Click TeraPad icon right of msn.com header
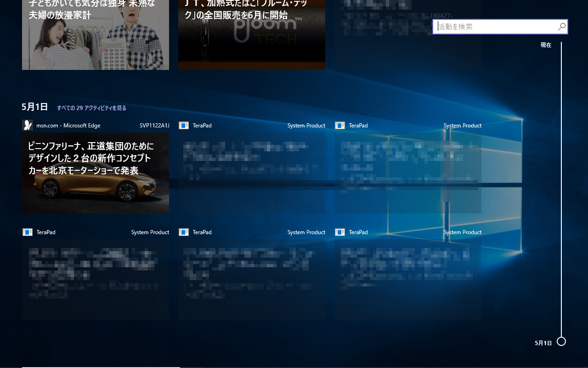Screen dimensions: 588x368 (x=184, y=126)
